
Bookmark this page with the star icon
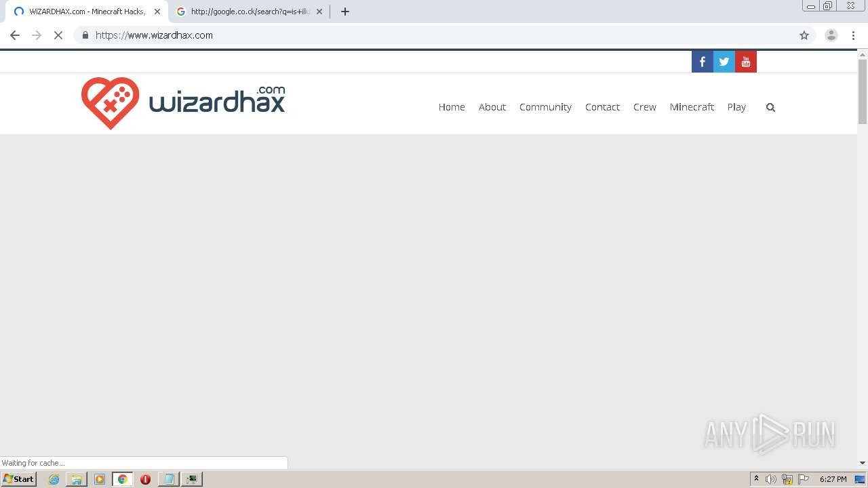click(x=804, y=35)
